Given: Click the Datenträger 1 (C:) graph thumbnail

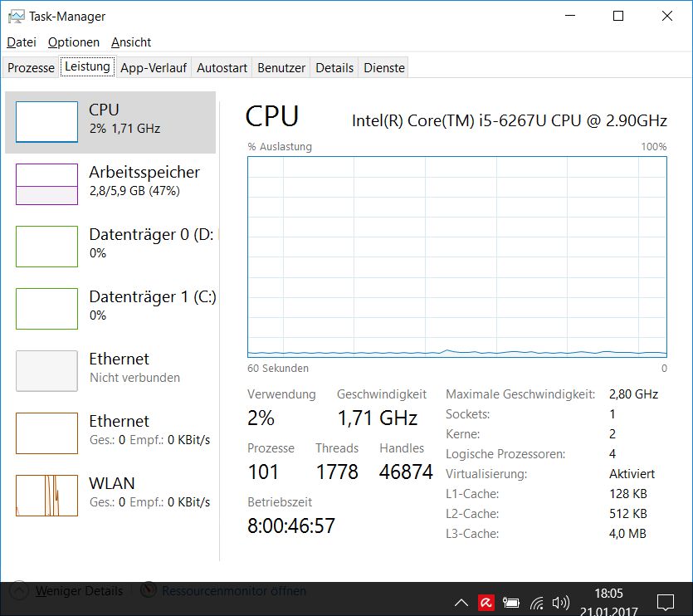Looking at the screenshot, I should click(46, 309).
